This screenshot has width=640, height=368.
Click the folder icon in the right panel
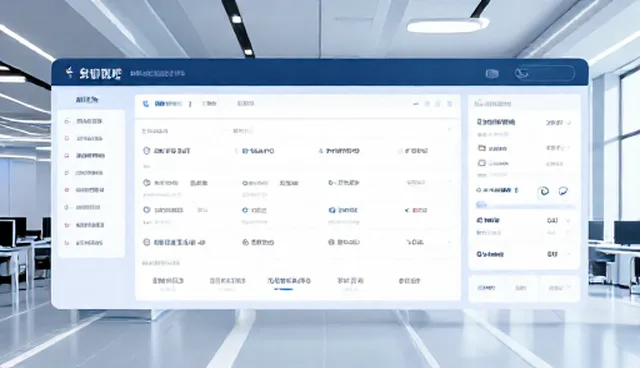(482, 148)
